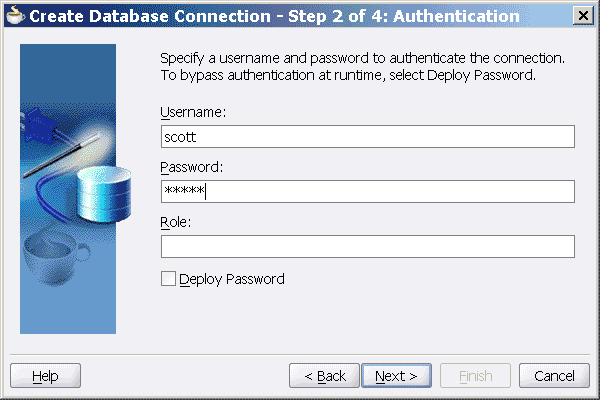The height and width of the screenshot is (400, 600).
Task: Enable the Deploy Password checkbox
Action: tap(168, 280)
